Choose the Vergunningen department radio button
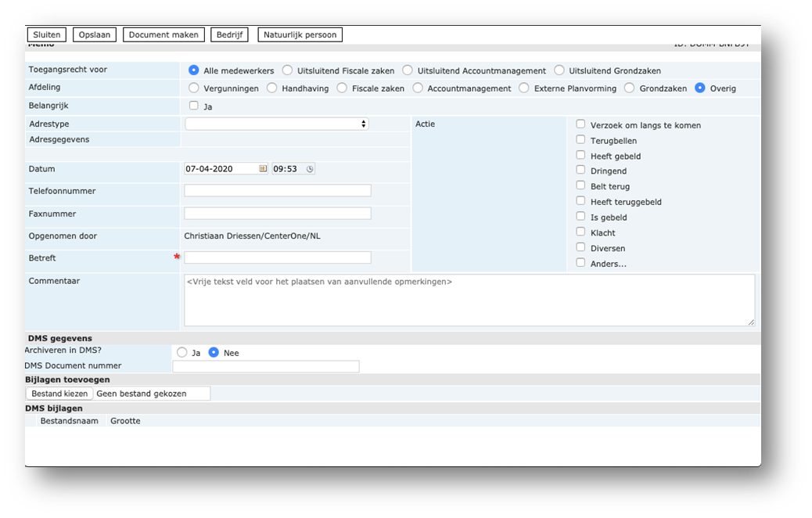Image resolution: width=812 pixels, height=518 pixels. [x=194, y=88]
